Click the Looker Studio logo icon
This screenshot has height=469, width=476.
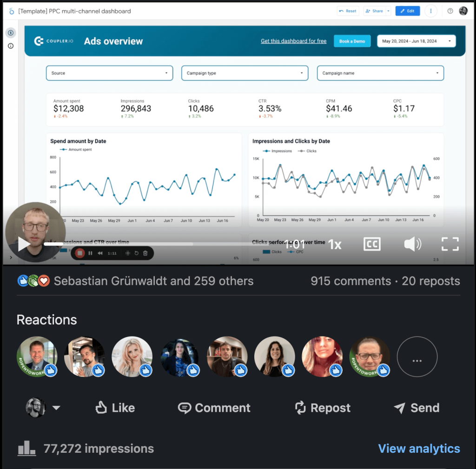(x=11, y=11)
